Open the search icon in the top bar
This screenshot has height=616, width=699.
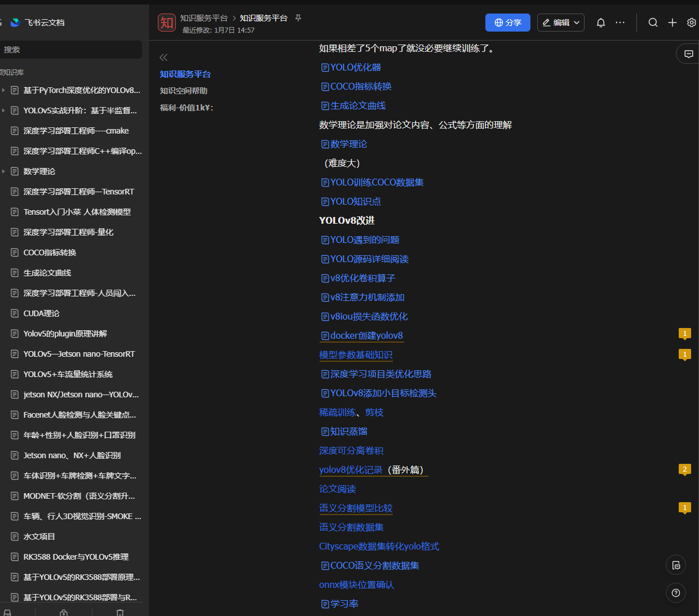pos(653,23)
